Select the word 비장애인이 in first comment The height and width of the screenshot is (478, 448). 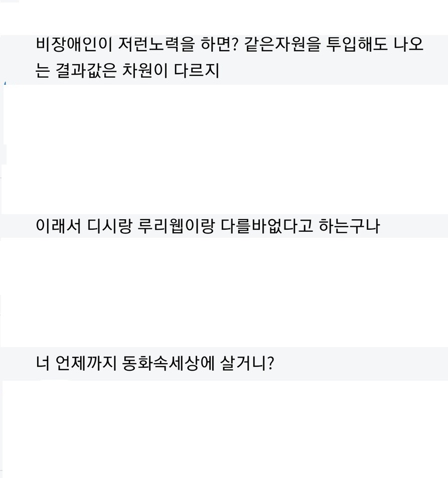pyautogui.click(x=74, y=45)
